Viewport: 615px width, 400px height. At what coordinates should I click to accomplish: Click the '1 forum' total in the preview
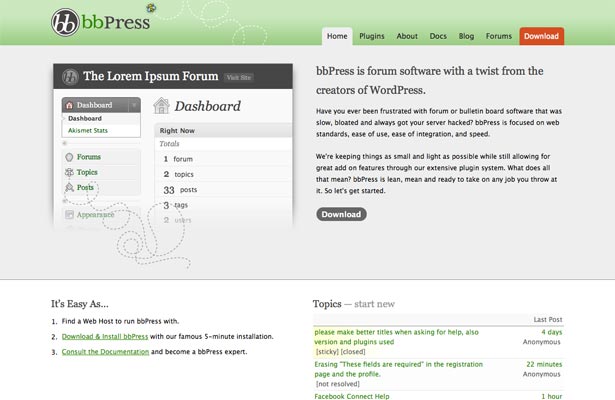tap(178, 159)
